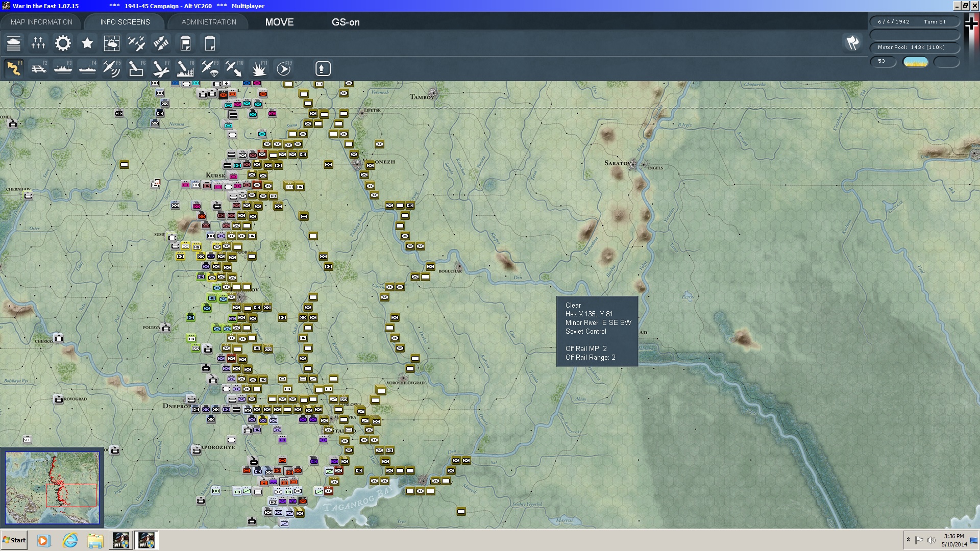Click the Motor Pool 143K readout
Viewport: 980px width, 551px height.
point(915,47)
